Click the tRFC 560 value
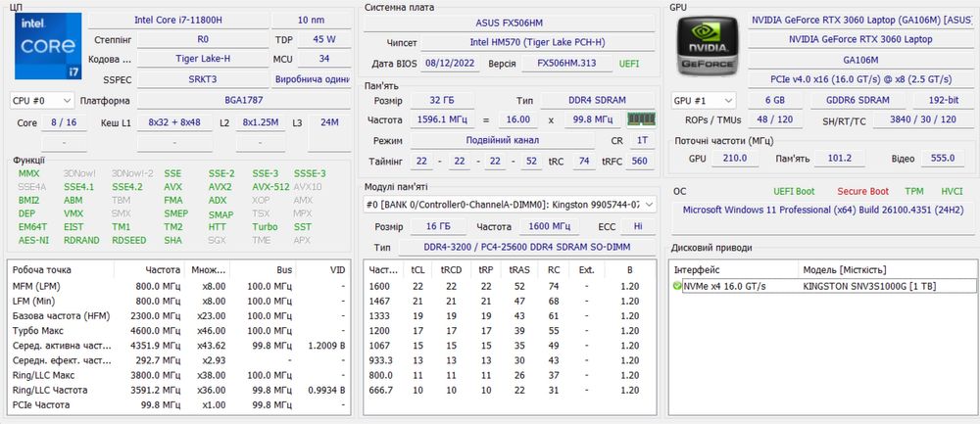This screenshot has width=980, height=424. pyautogui.click(x=639, y=162)
